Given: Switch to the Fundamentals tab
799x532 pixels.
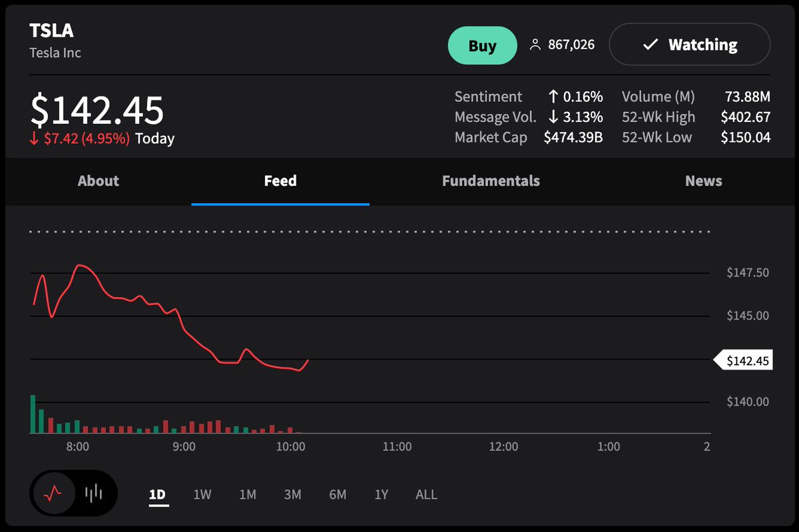Looking at the screenshot, I should click(491, 181).
